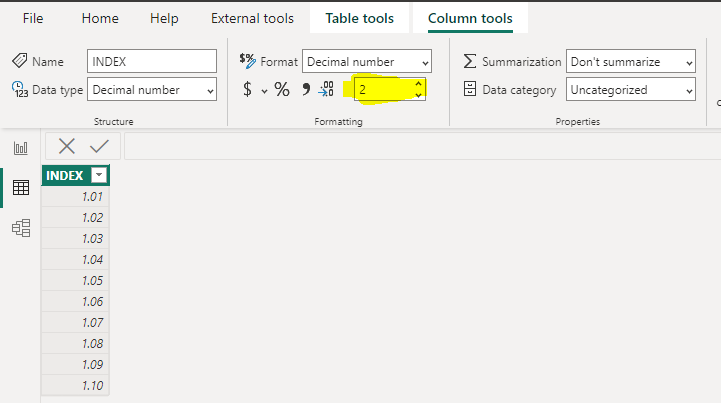
Task: Select the cell with value 1.05
Action: pos(75,280)
